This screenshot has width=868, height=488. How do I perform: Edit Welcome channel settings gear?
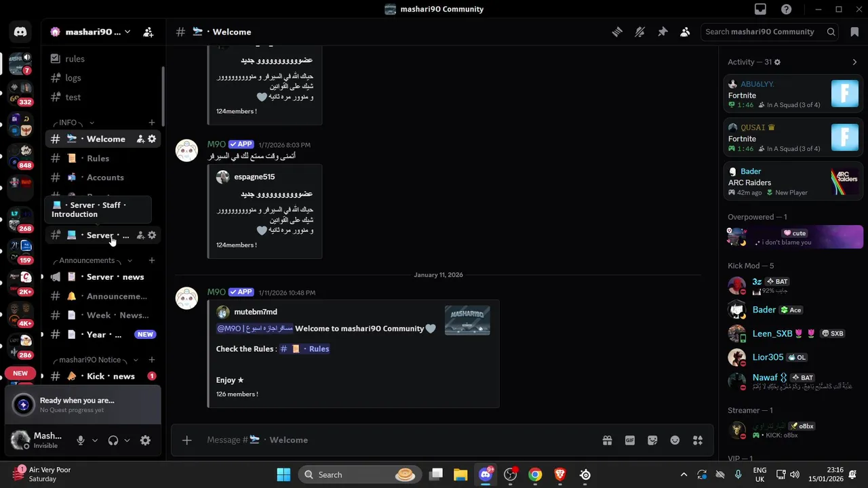(x=152, y=139)
